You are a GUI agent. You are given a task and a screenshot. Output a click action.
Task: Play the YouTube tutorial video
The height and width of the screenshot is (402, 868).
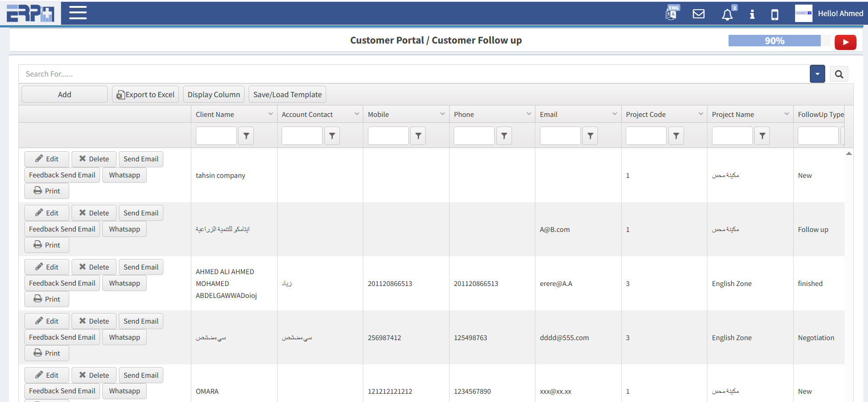coord(845,42)
